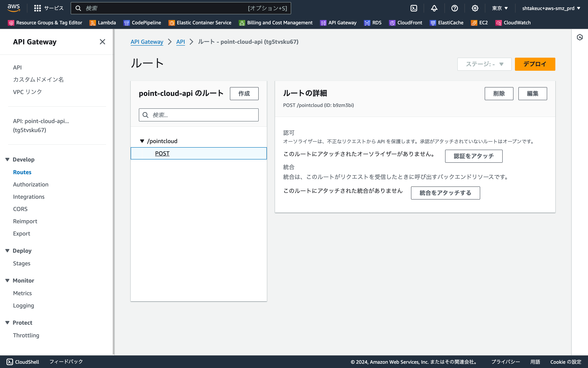Open プライバシー link in footer
The width and height of the screenshot is (588, 368).
tap(505, 362)
